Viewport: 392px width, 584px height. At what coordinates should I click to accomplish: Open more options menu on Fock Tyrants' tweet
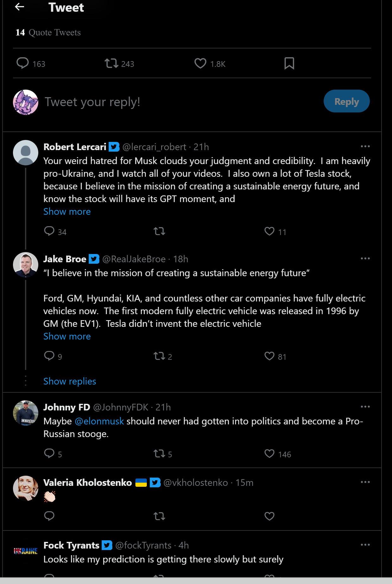point(365,545)
